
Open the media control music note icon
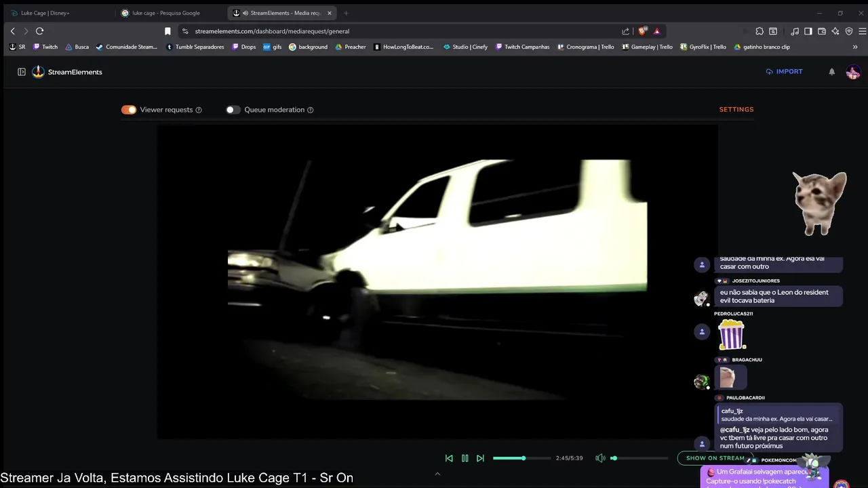795,31
